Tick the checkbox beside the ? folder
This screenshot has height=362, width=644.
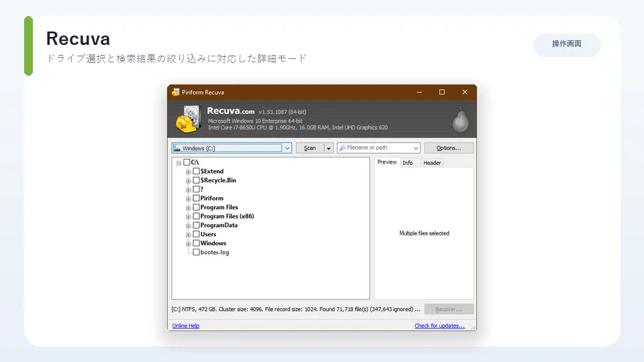(x=197, y=189)
